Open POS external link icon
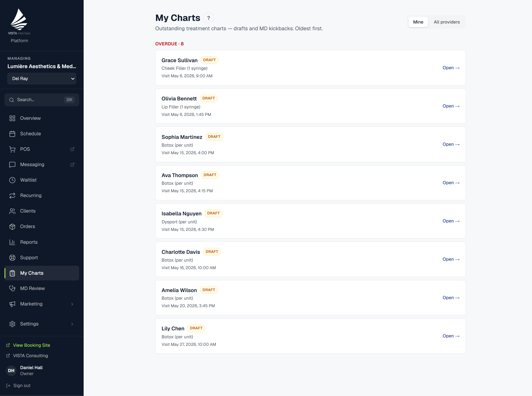This screenshot has height=396, width=532. [x=72, y=149]
